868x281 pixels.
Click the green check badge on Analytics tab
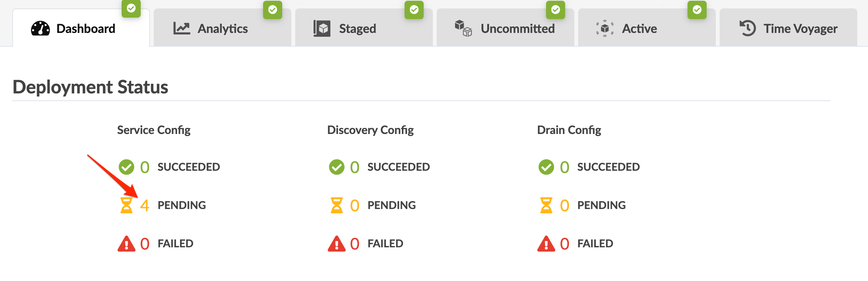click(x=273, y=10)
